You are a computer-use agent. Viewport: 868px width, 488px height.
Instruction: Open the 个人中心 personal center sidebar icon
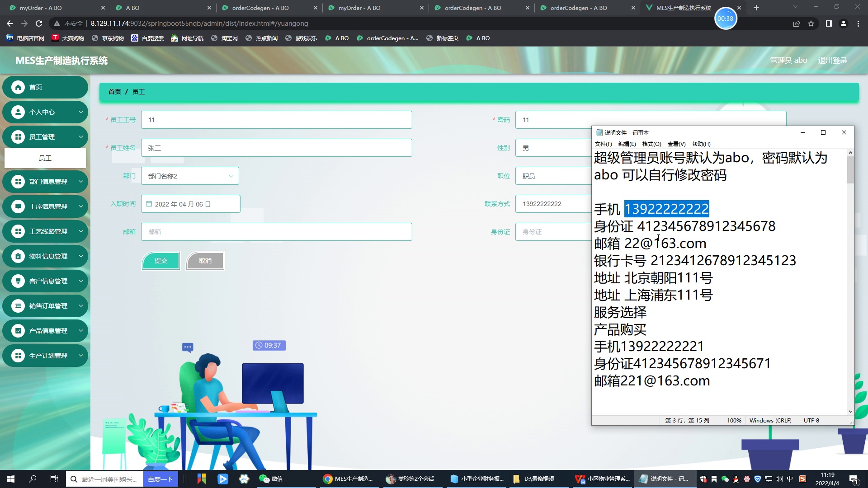pos(18,112)
